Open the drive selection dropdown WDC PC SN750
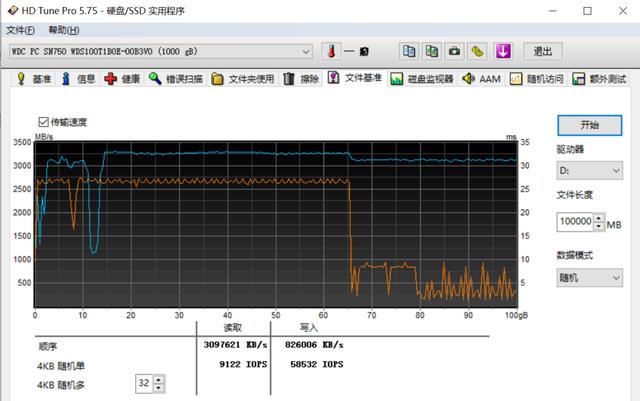Image resolution: width=640 pixels, height=401 pixels. click(161, 51)
